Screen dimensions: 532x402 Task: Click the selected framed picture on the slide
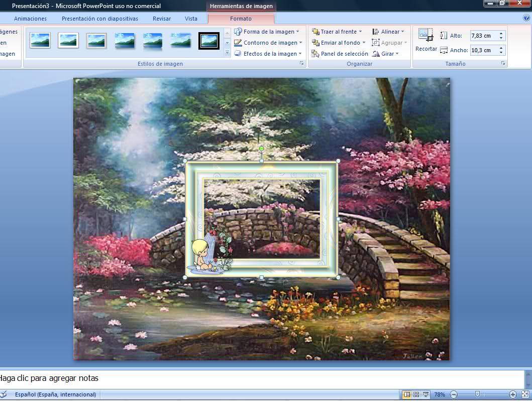pyautogui.click(x=262, y=219)
